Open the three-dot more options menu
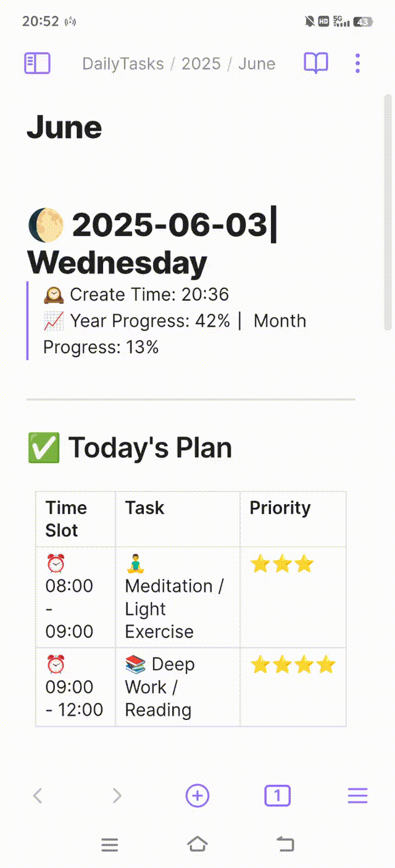 point(358,63)
